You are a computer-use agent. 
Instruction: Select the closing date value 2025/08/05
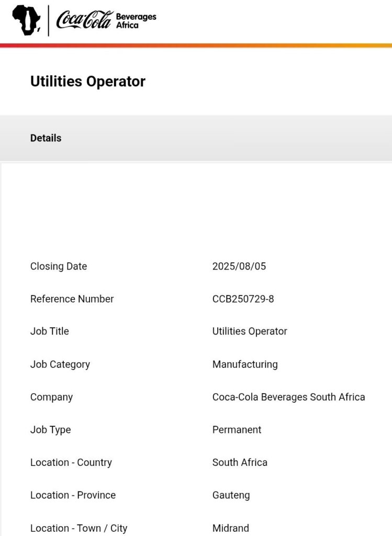click(239, 266)
